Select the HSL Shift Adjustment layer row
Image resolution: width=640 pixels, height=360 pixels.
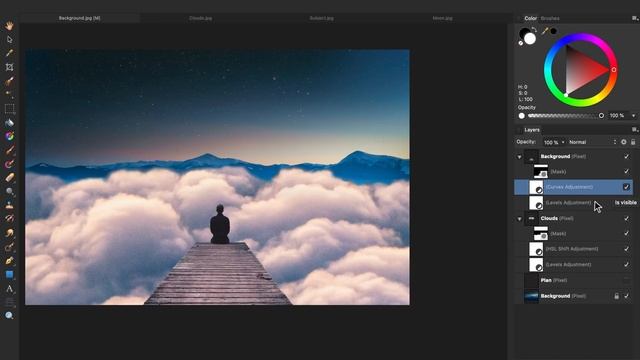573,249
